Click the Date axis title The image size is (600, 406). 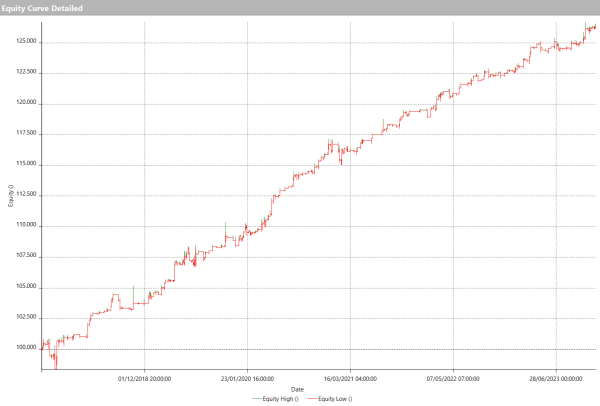pos(297,389)
